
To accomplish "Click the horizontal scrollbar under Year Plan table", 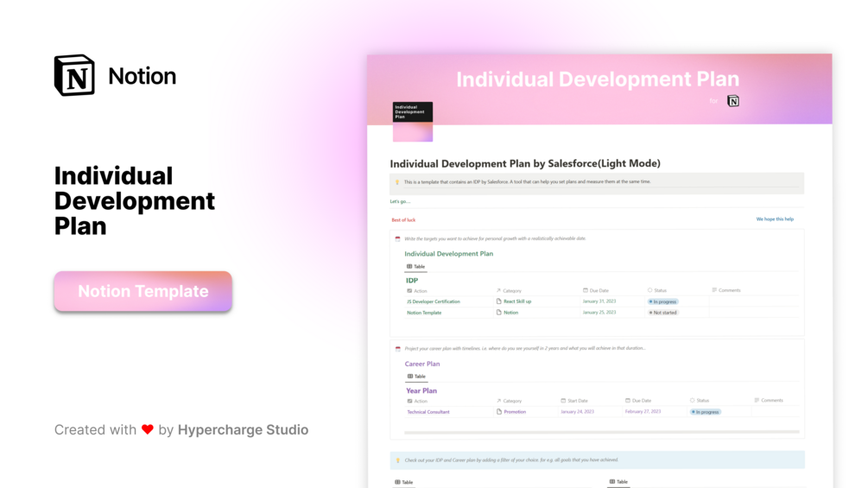I will [x=602, y=432].
